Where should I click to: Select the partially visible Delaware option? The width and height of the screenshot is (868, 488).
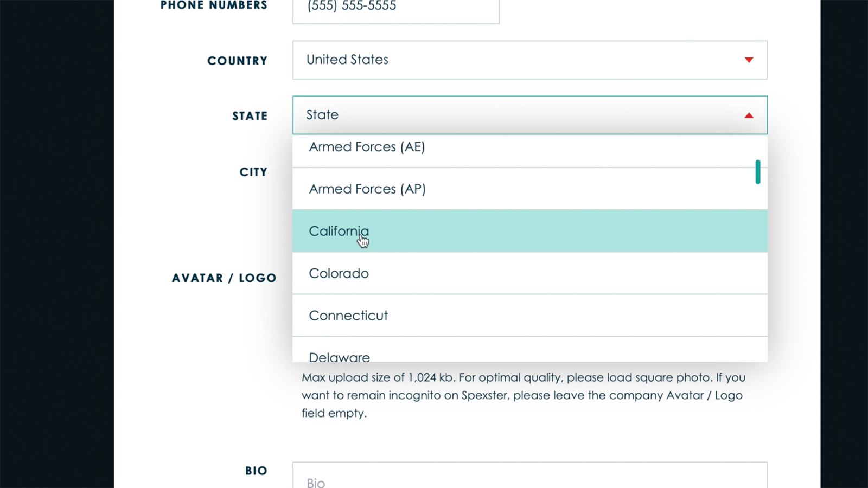(340, 355)
